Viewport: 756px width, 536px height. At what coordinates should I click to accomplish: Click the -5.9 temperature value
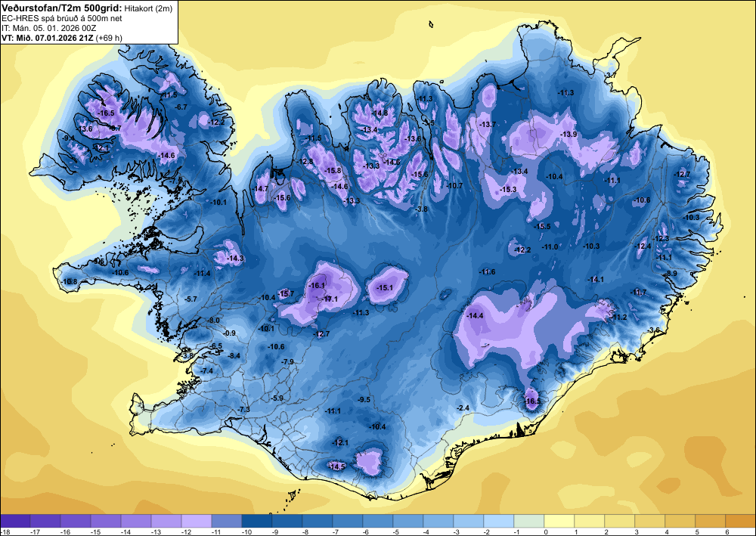[x=277, y=398]
